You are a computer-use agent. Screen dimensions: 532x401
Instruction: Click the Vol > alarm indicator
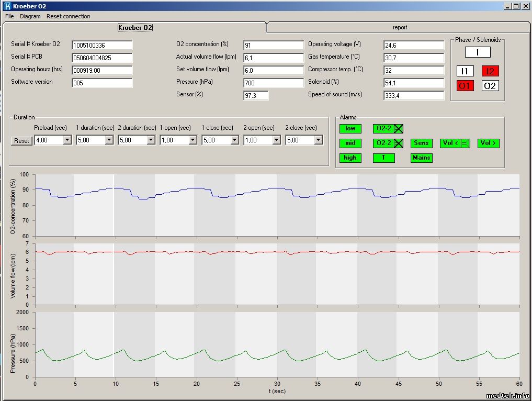point(488,143)
